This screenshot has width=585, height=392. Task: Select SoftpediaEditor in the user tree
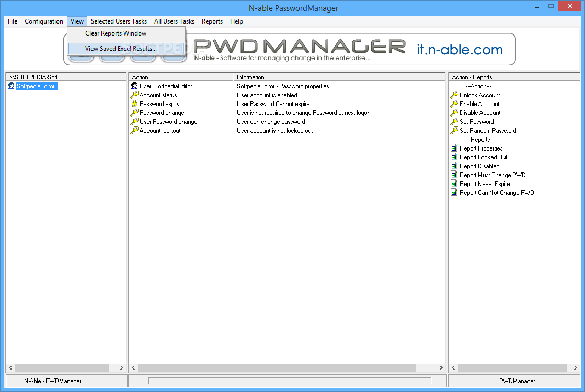(36, 86)
